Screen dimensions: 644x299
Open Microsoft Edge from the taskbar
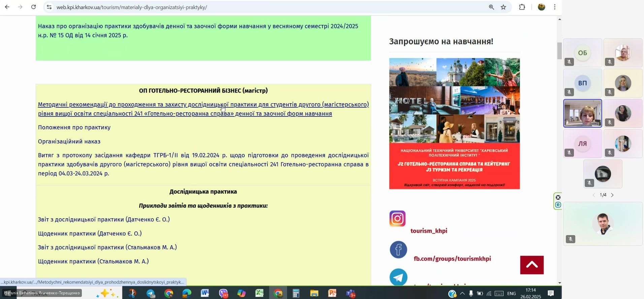tap(187, 294)
